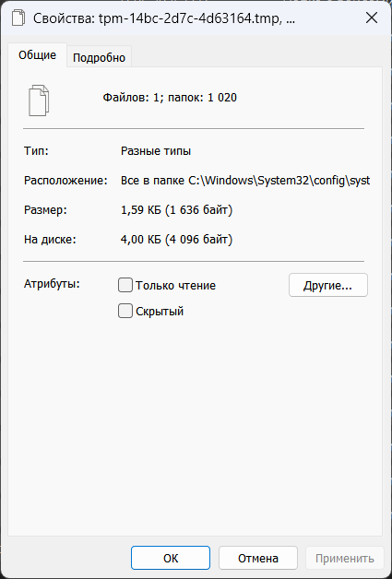Select the Общие tab
Image resolution: width=392 pixels, height=579 pixels.
tap(37, 55)
